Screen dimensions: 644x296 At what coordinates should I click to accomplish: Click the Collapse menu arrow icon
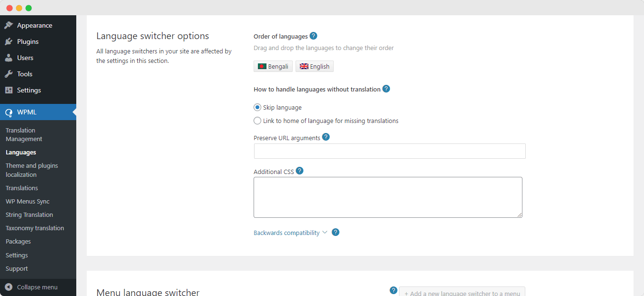tap(9, 287)
